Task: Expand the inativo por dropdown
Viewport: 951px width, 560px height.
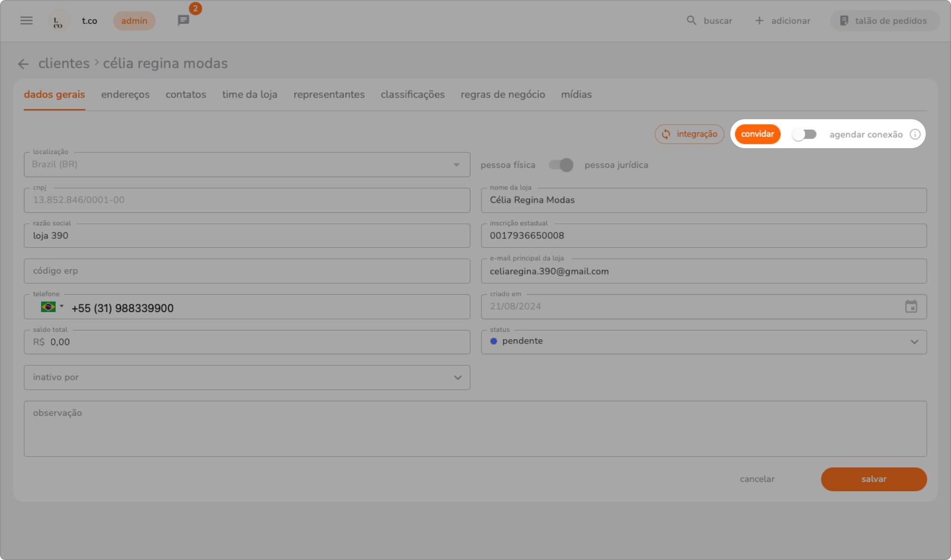Action: [458, 378]
